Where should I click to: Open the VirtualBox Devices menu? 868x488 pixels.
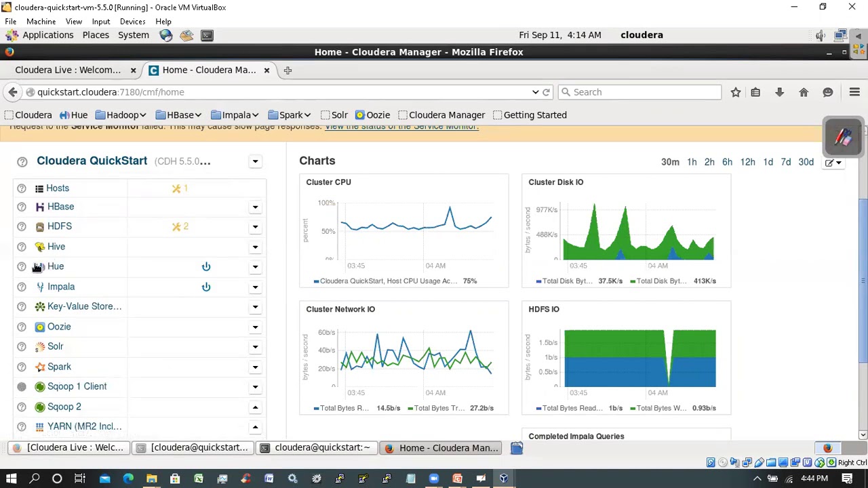point(132,21)
